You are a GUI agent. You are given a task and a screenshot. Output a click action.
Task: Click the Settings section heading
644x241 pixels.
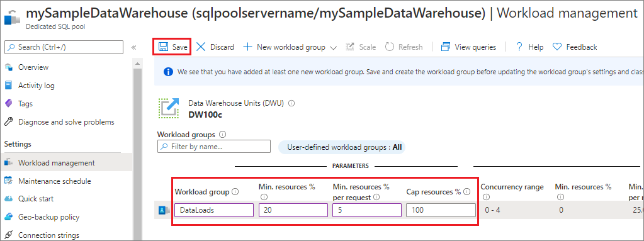click(18, 144)
